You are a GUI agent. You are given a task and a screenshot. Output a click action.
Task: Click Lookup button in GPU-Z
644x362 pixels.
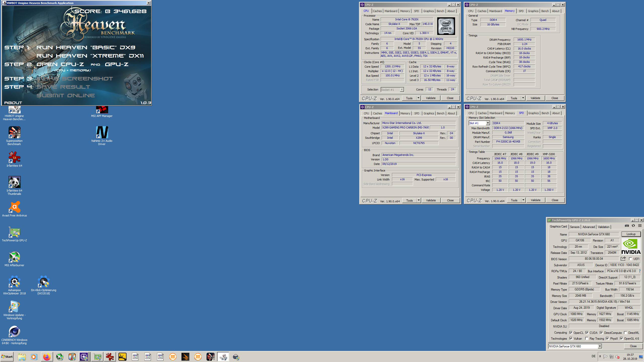pyautogui.click(x=631, y=234)
